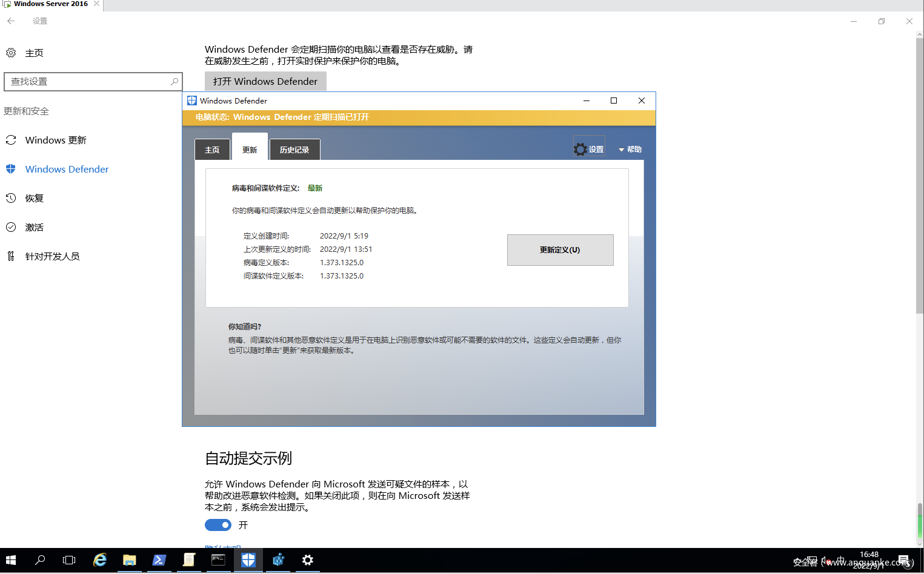924x574 pixels.
Task: Open File Explorer taskbar icon
Action: 130,560
